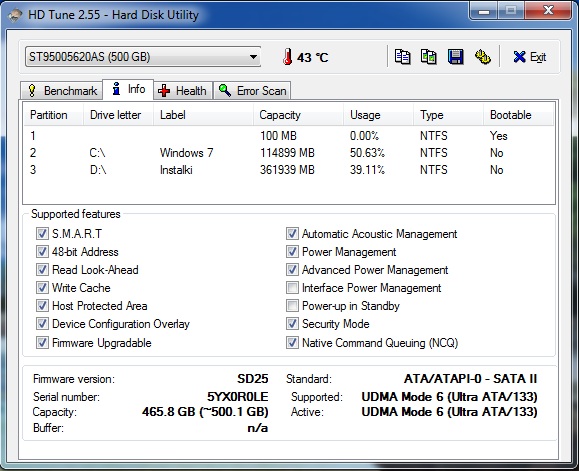Screen dimensions: 579x471
Task: Click the copy screenshot icon
Action: click(x=429, y=57)
